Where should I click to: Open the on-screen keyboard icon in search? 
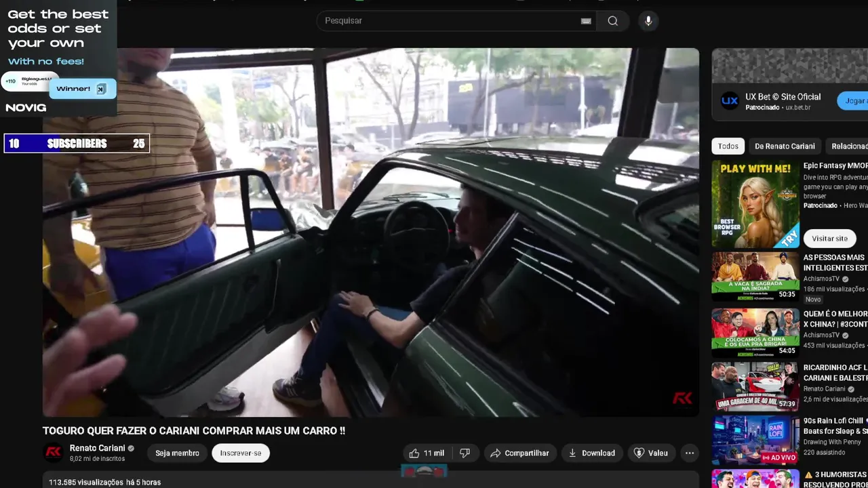pos(586,21)
